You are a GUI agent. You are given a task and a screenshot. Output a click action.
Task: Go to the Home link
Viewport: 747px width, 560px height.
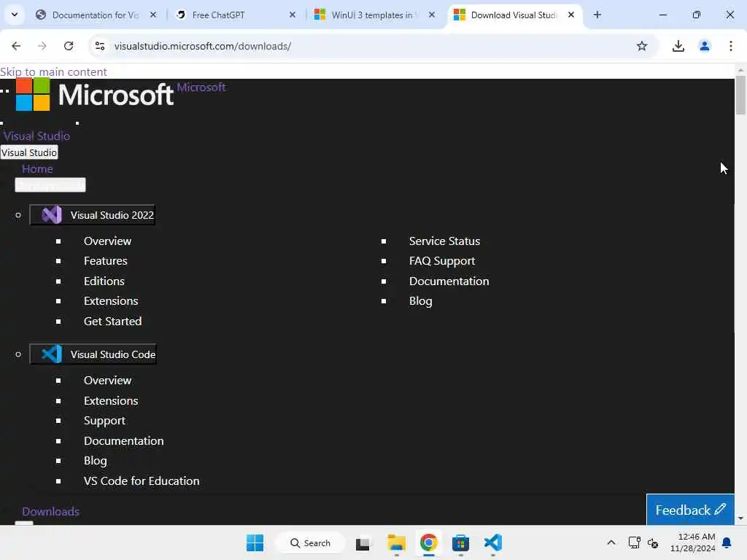[37, 168]
